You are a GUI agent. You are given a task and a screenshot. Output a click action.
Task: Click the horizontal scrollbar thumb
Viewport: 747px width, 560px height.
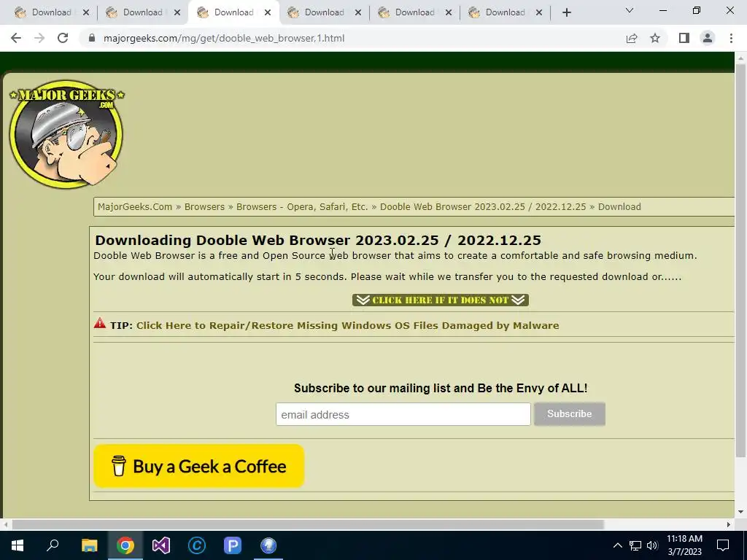308,524
